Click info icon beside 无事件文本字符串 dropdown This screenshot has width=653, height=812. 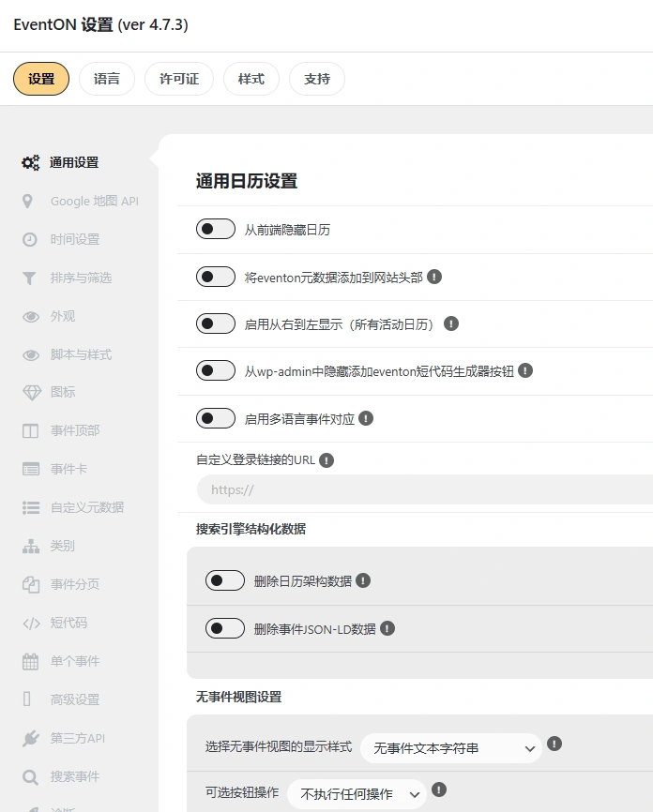(x=554, y=744)
